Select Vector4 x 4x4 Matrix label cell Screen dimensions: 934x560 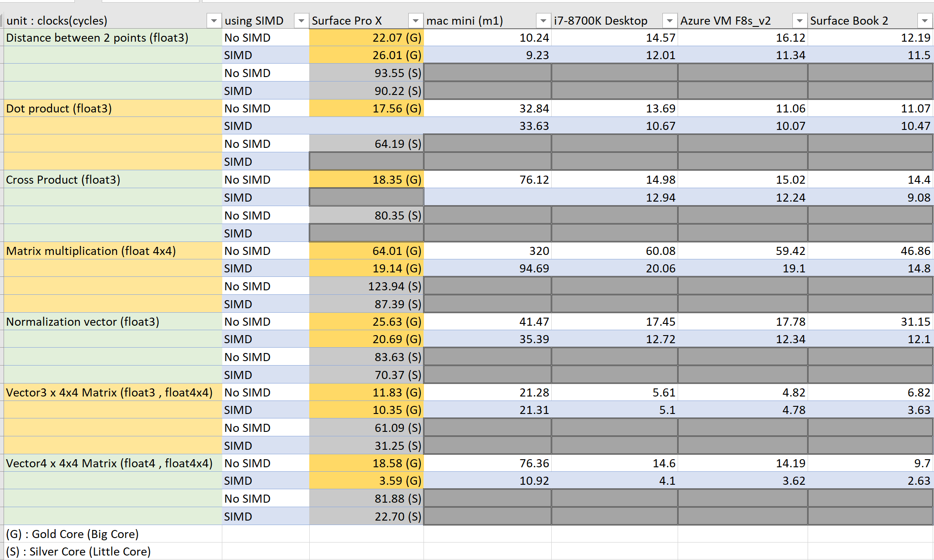point(109,464)
